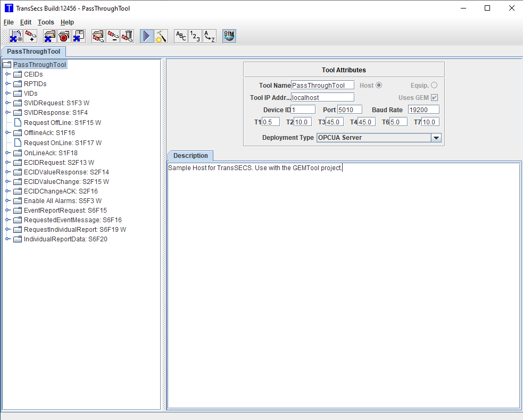The height and width of the screenshot is (420, 523).
Task: Select the PassThroughTool root tree item
Action: pyautogui.click(x=40, y=65)
